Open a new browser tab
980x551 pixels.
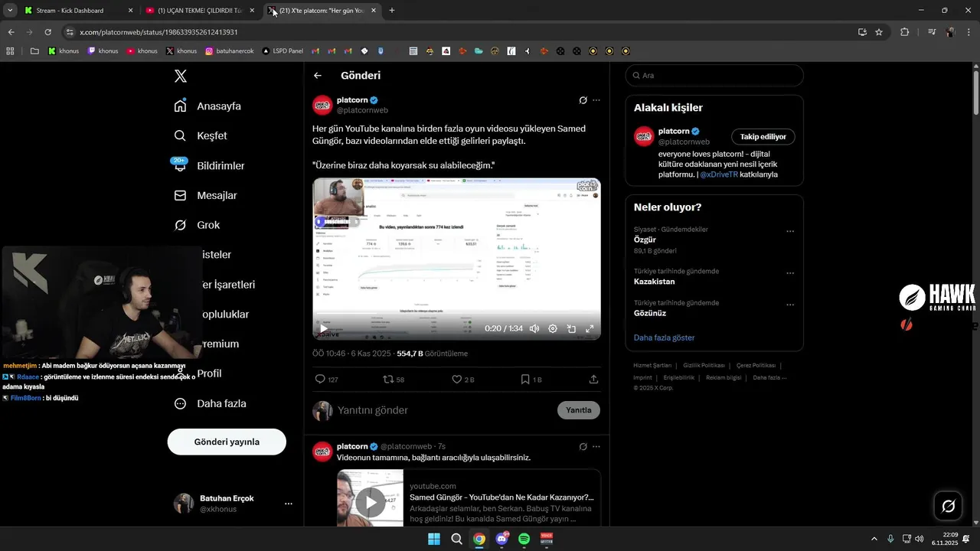pyautogui.click(x=392, y=11)
